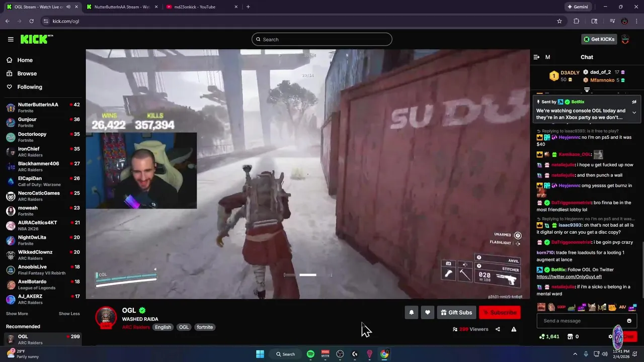Show hidden system tray icons
Screen dimensions: 644x362
pyautogui.click(x=575, y=354)
